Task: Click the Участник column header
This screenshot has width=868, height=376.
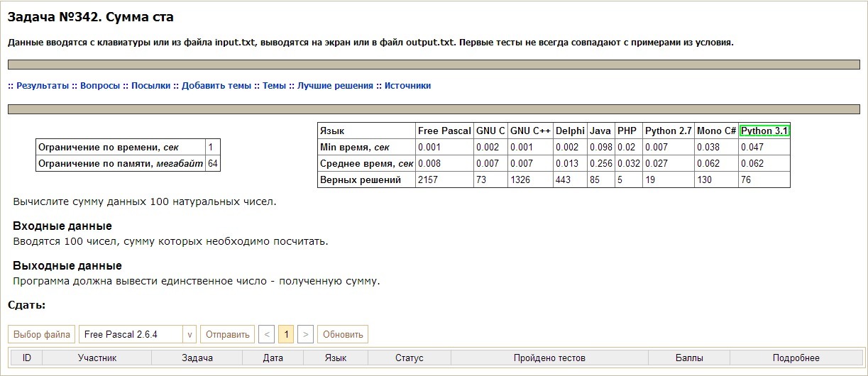Action: [97, 358]
